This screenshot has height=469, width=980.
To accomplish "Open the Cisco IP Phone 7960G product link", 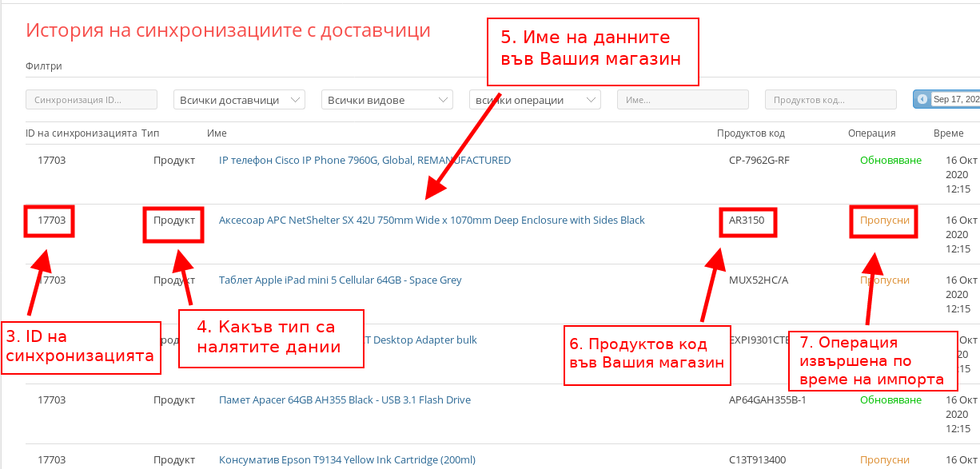I will (365, 161).
